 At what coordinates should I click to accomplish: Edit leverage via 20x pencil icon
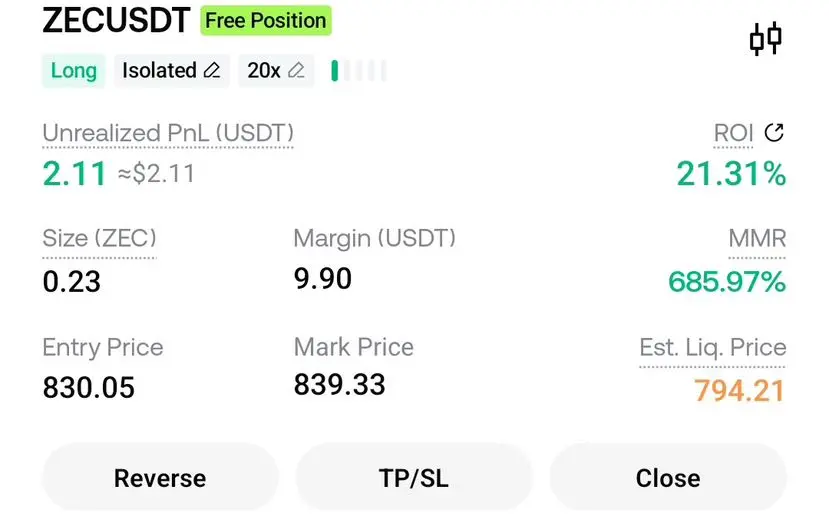[296, 70]
